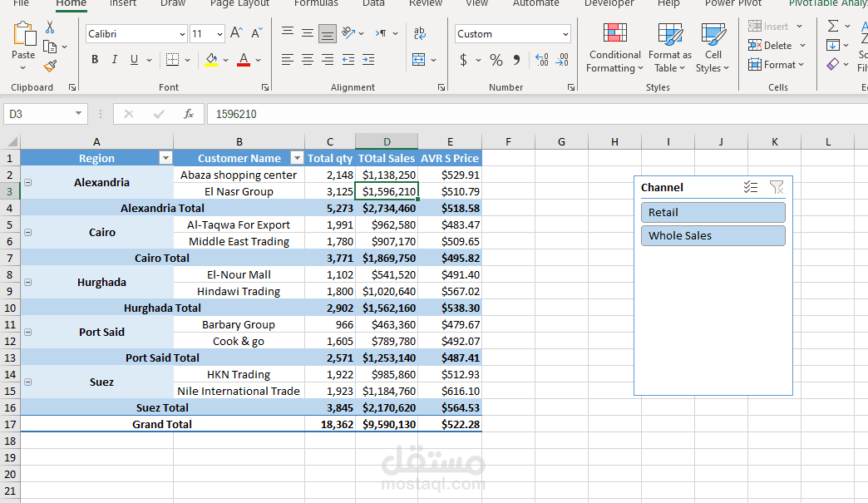The width and height of the screenshot is (868, 503).
Task: Click the Wrap Text icon
Action: [x=420, y=33]
